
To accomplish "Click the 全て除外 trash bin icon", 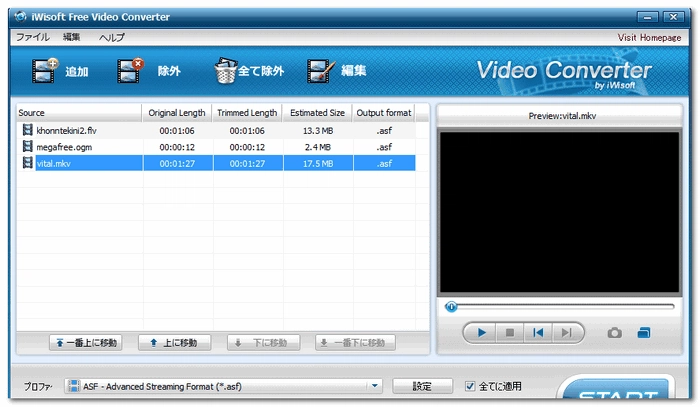I will pyautogui.click(x=225, y=71).
